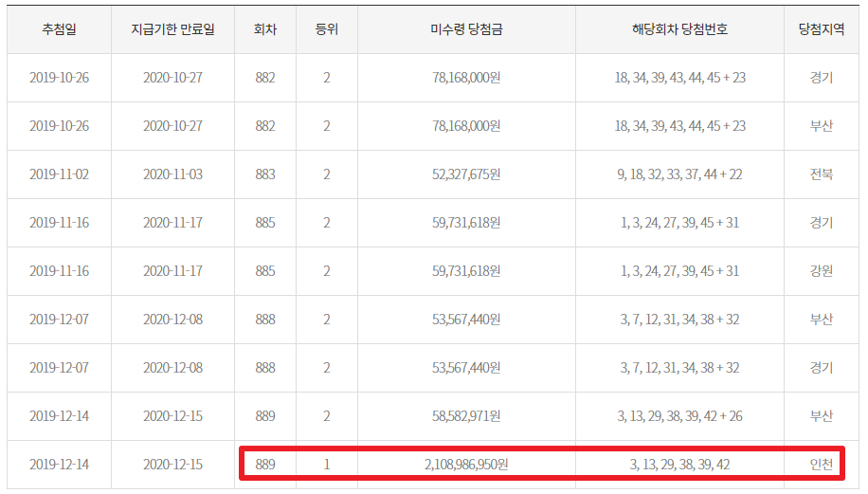Select 78,168,000원 in the 882 부산 row
This screenshot has height=494, width=868.
click(x=466, y=126)
